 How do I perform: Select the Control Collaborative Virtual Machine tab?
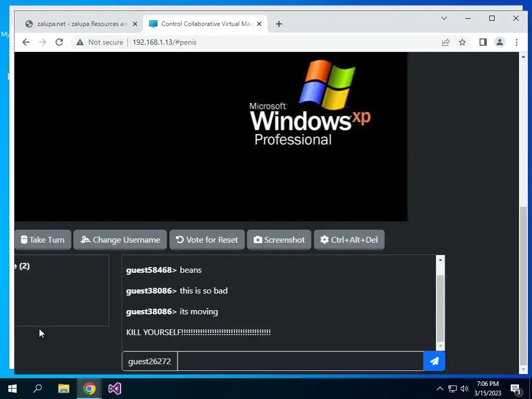click(x=206, y=24)
